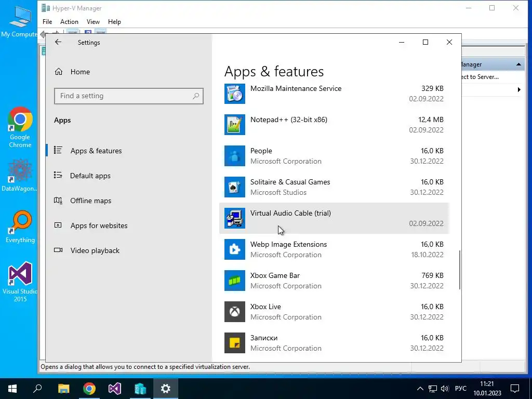Click the Settings gear in the taskbar
The image size is (532, 399).
166,389
